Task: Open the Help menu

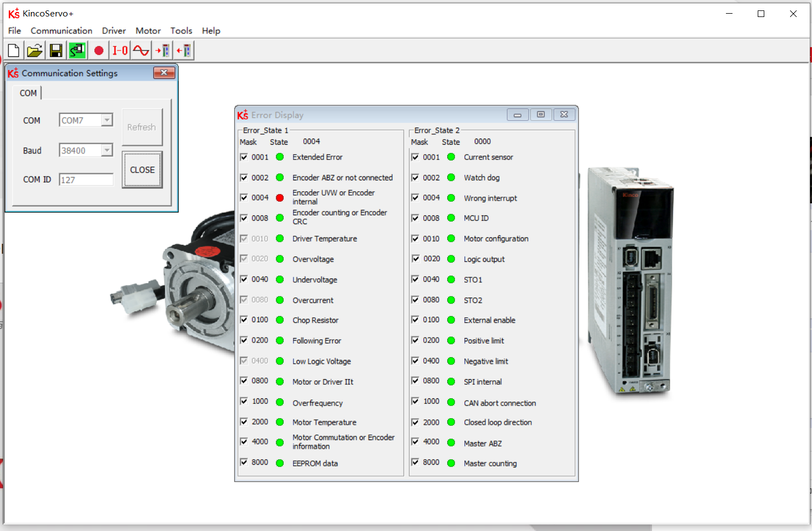Action: coord(211,31)
